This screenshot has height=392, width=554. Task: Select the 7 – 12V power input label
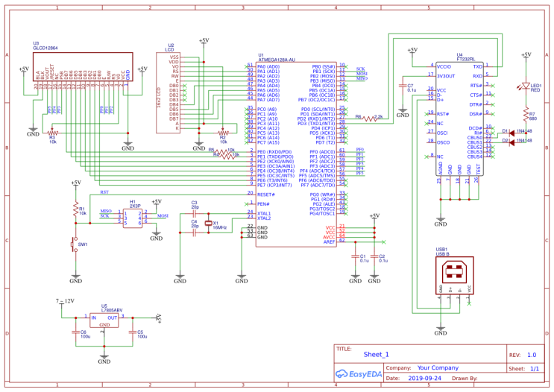click(65, 301)
